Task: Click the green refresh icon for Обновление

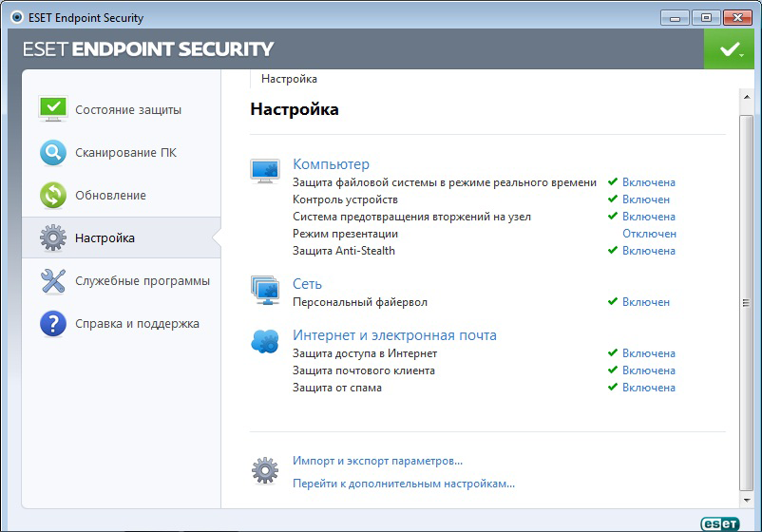Action: tap(53, 195)
